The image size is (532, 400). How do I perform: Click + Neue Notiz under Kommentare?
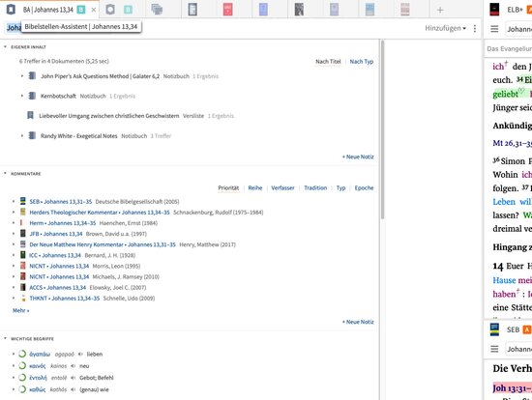coord(358,322)
